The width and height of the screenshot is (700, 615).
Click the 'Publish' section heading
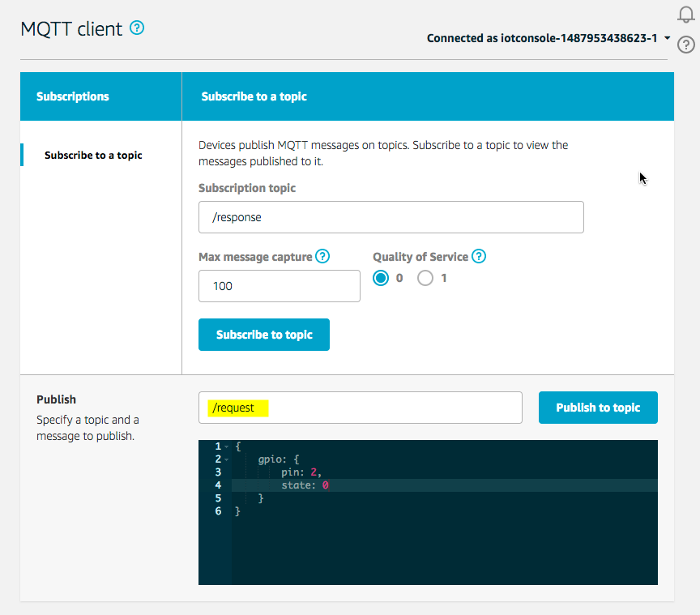tap(56, 399)
